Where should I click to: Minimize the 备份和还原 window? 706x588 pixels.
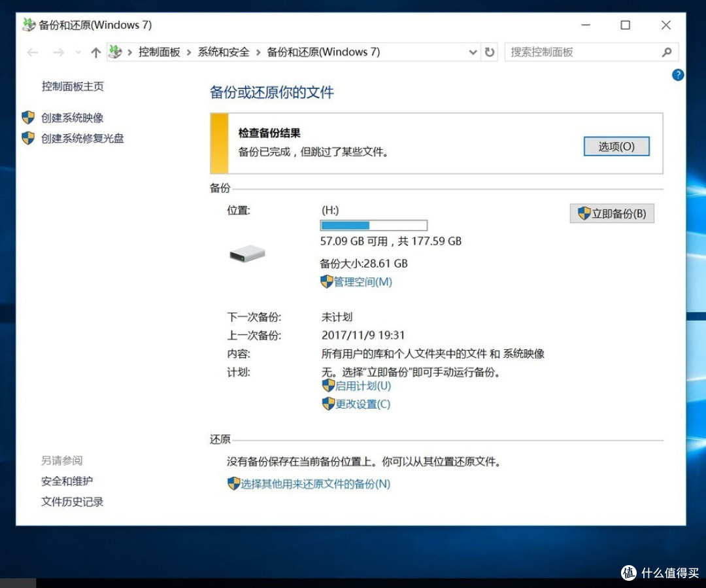pyautogui.click(x=585, y=25)
